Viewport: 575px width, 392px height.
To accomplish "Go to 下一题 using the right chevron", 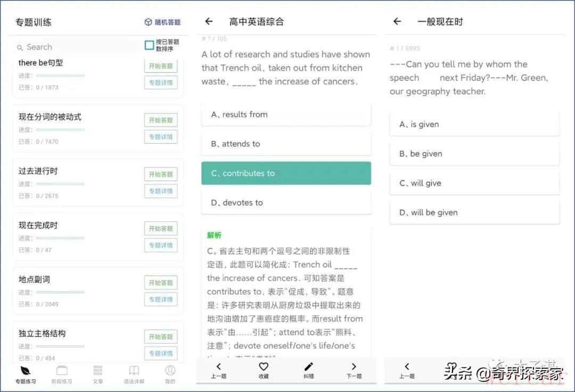I will click(x=354, y=367).
